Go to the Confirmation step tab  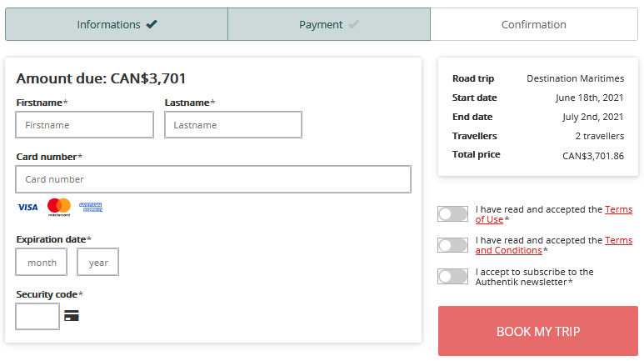coord(534,24)
